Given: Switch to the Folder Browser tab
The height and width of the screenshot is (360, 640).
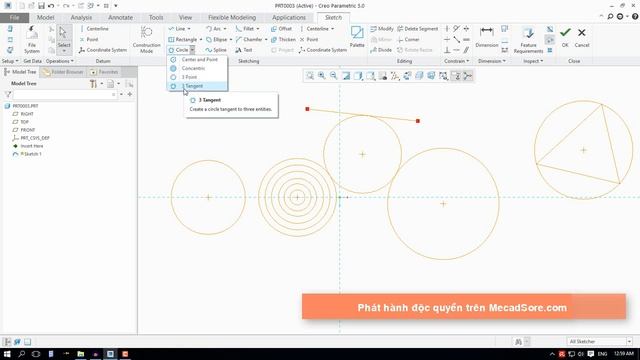Looking at the screenshot, I should (x=63, y=72).
